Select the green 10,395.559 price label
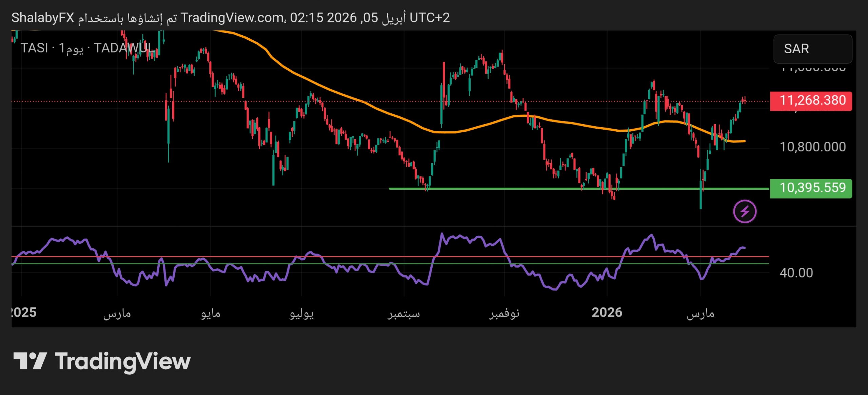The width and height of the screenshot is (868, 395). (x=811, y=188)
